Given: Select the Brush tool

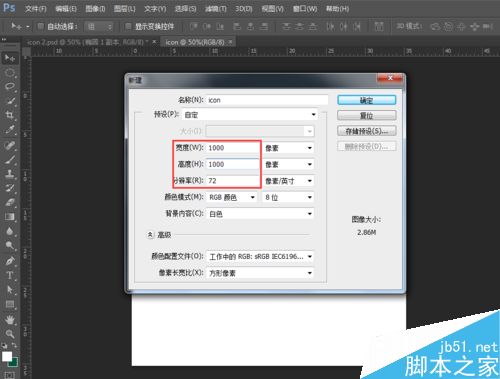Looking at the screenshot, I should pos(10,160).
